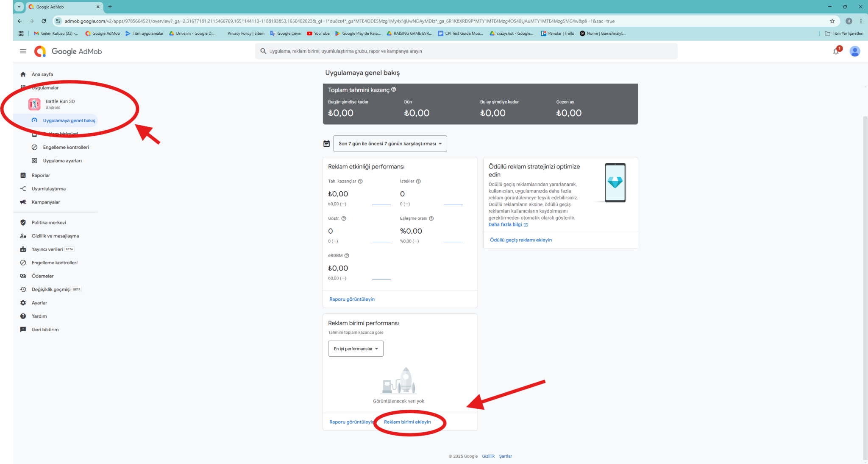Click help icon next to Toplam tahmini kazanç

(x=394, y=89)
